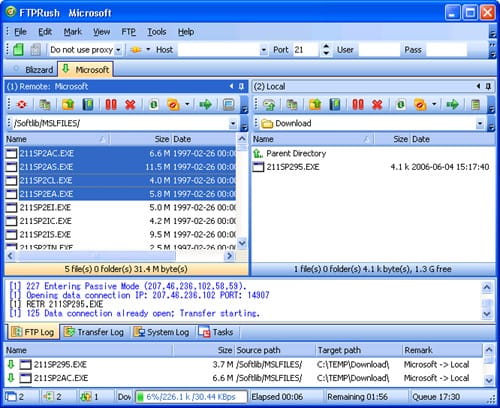Expand the Remote path /Softlib/MSLFILES/ dropdown
Viewport: 500px width, 408px height.
point(233,124)
